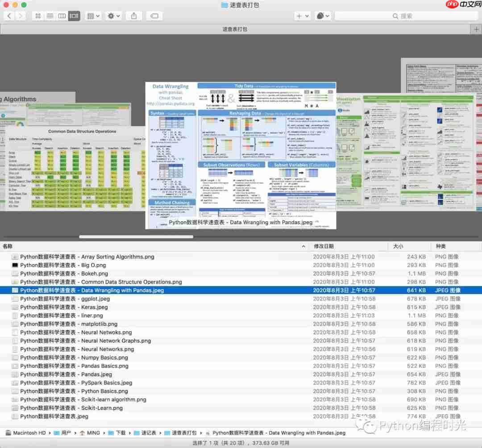Screen dimensions: 482x448
Task: Switch to icon grid view
Action: point(38,16)
